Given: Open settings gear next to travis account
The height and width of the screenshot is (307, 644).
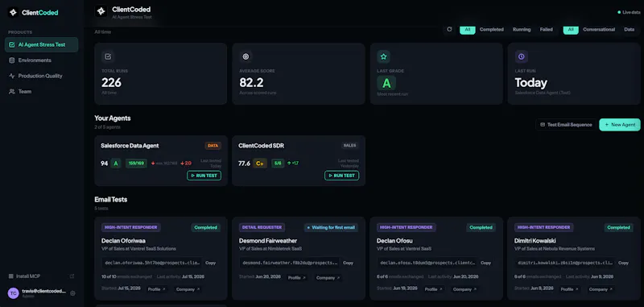Looking at the screenshot, I should pyautogui.click(x=72, y=293).
